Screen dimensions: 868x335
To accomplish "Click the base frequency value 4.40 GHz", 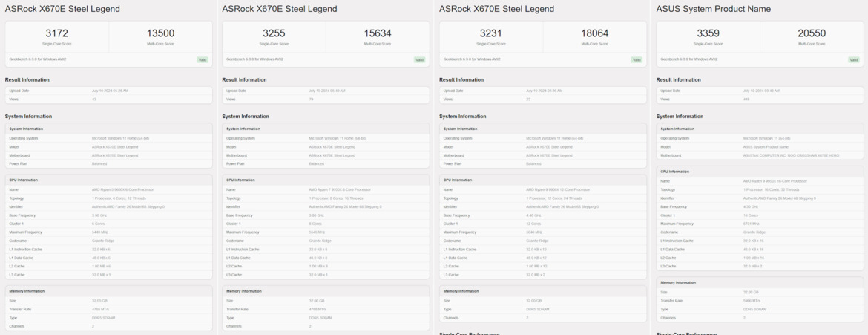I will (x=533, y=215).
